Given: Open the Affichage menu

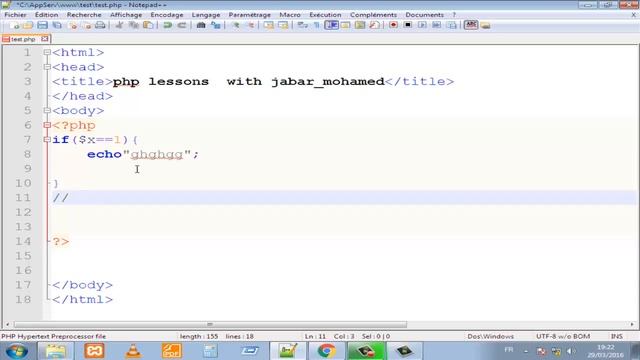Looking at the screenshot, I should 126,15.
